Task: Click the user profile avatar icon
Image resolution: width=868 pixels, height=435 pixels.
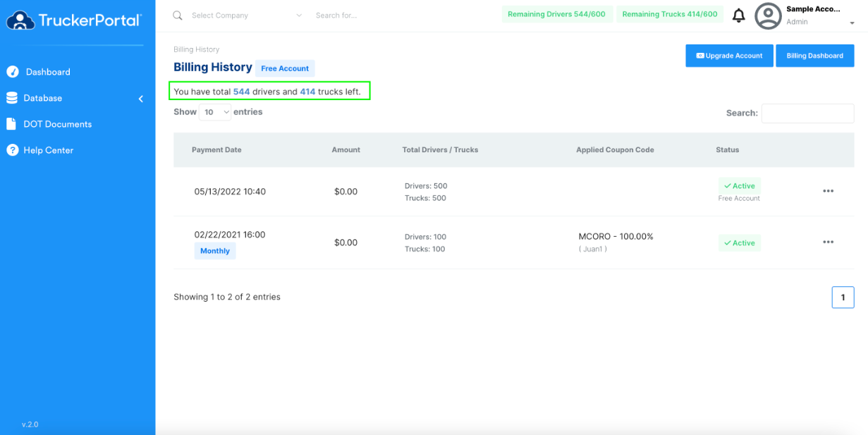Action: click(x=768, y=16)
